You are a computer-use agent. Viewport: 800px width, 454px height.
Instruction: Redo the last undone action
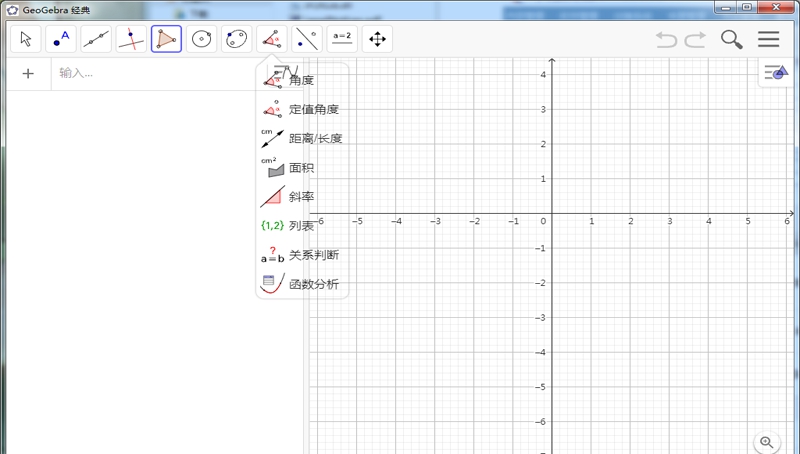695,39
